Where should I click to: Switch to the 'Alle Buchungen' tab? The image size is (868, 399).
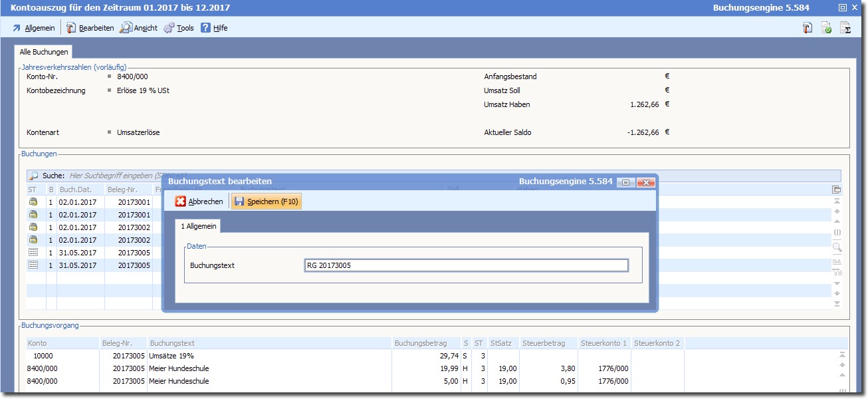[x=43, y=52]
